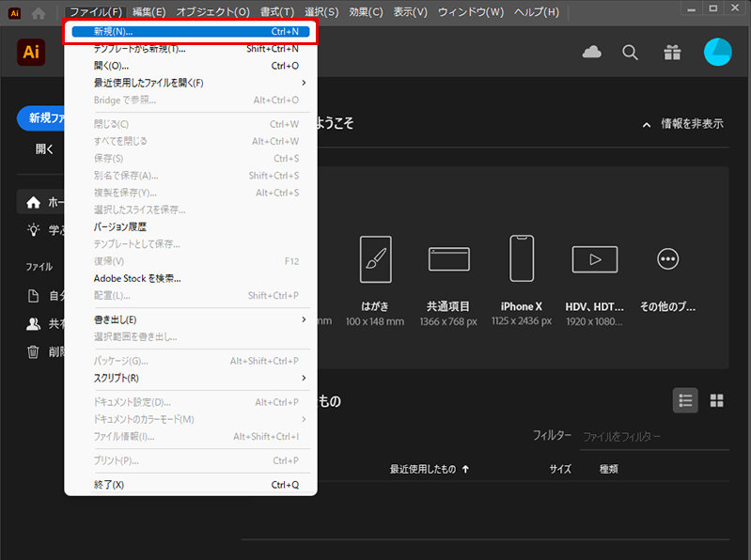Collapse the 情報を非表示 section
Screen dimensions: 751x560
click(x=682, y=123)
